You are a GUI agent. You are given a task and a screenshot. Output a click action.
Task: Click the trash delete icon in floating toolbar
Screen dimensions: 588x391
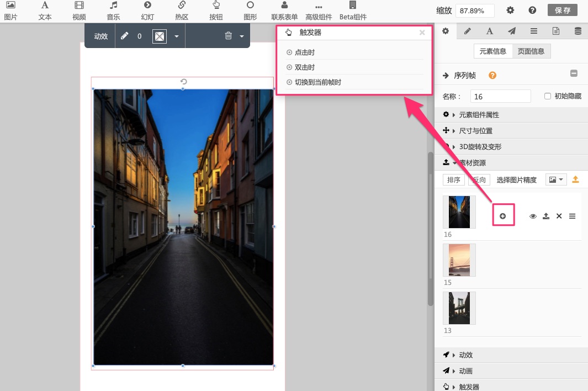[229, 36]
